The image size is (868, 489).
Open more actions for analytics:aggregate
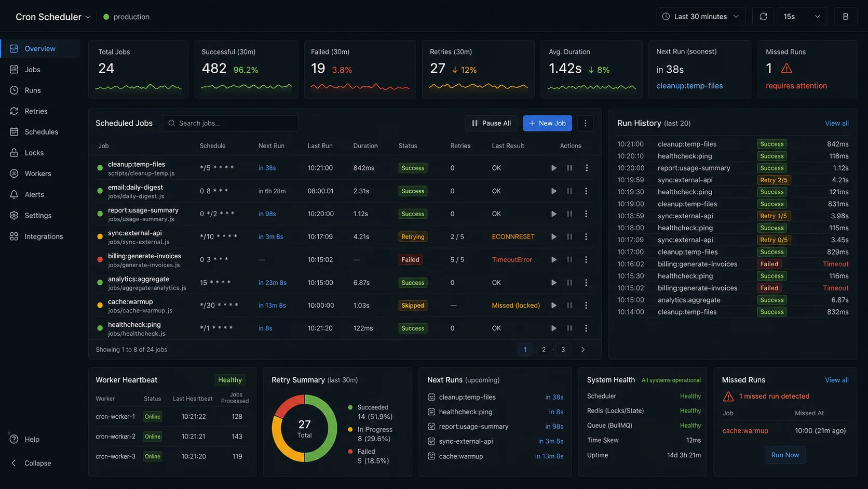(586, 283)
